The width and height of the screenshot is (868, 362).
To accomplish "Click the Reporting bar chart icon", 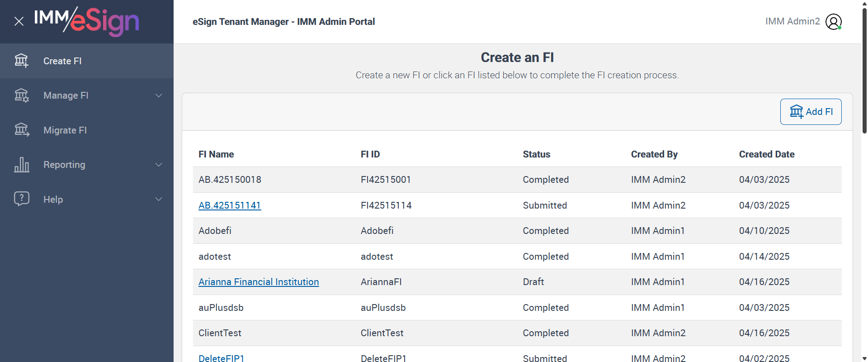I will 21,165.
